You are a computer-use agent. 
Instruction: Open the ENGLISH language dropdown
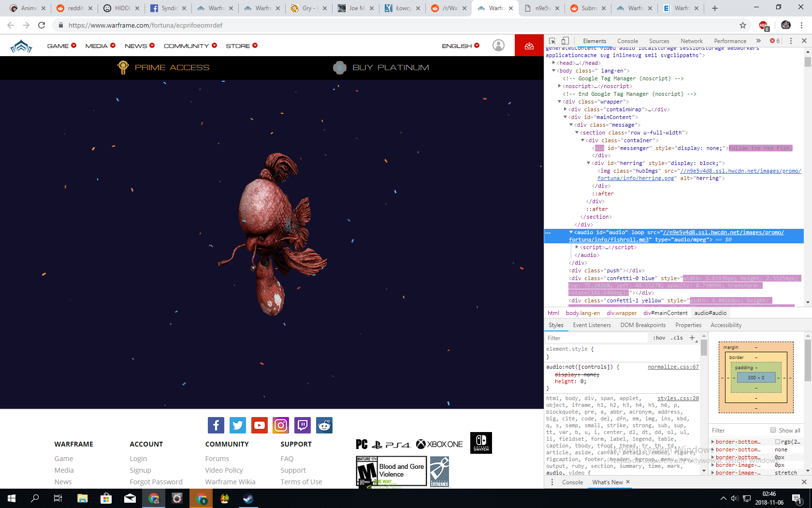(460, 46)
